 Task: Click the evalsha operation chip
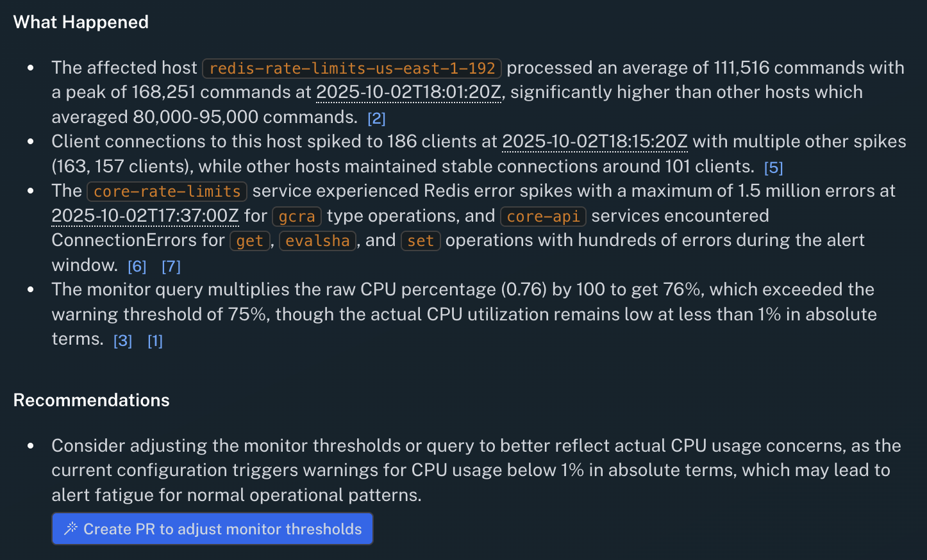317,241
